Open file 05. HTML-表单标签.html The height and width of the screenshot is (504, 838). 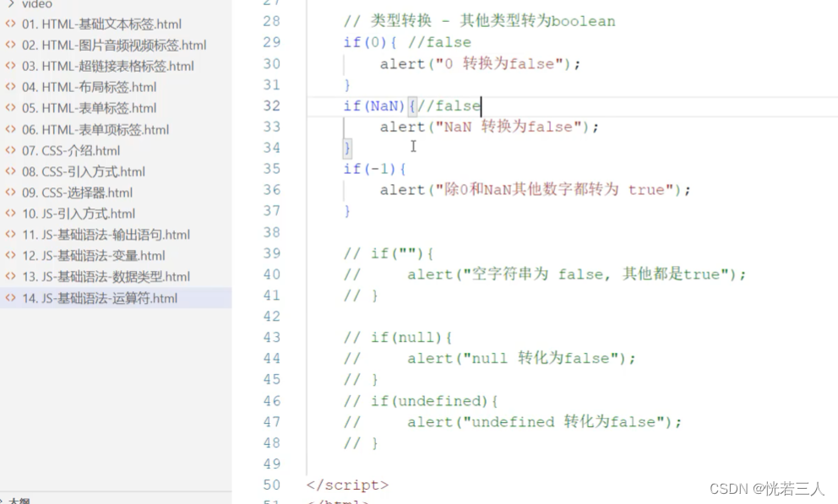(x=90, y=108)
